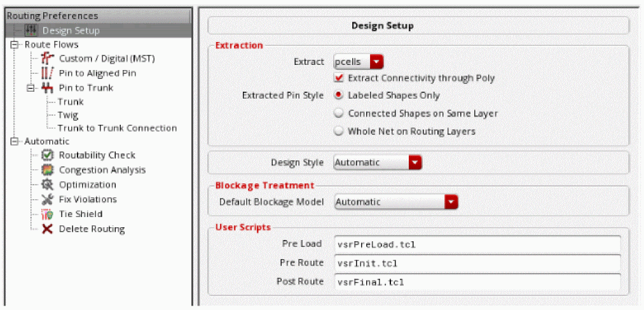Open Pin to Aligned Pin settings
The height and width of the screenshot is (310, 644).
click(97, 74)
